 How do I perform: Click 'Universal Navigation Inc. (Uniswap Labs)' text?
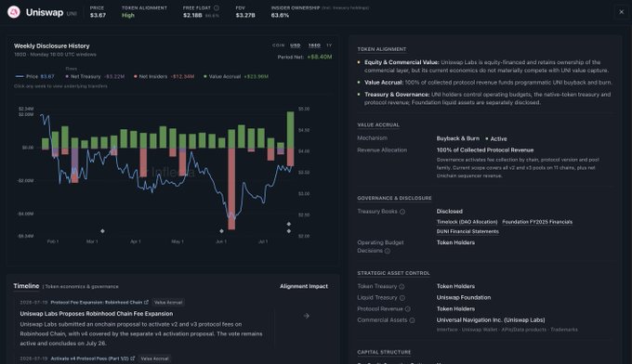pos(491,320)
